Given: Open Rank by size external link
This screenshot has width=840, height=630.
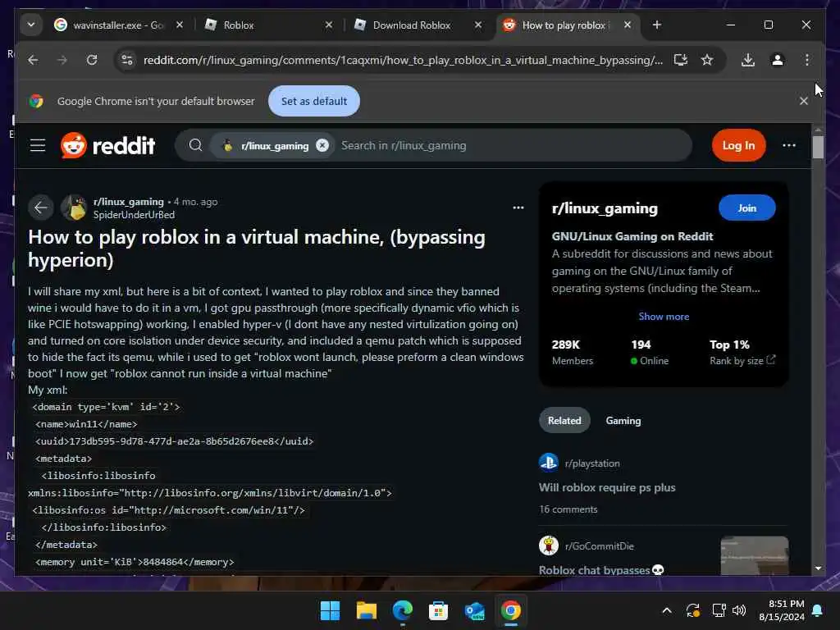Looking at the screenshot, I should [x=742, y=361].
